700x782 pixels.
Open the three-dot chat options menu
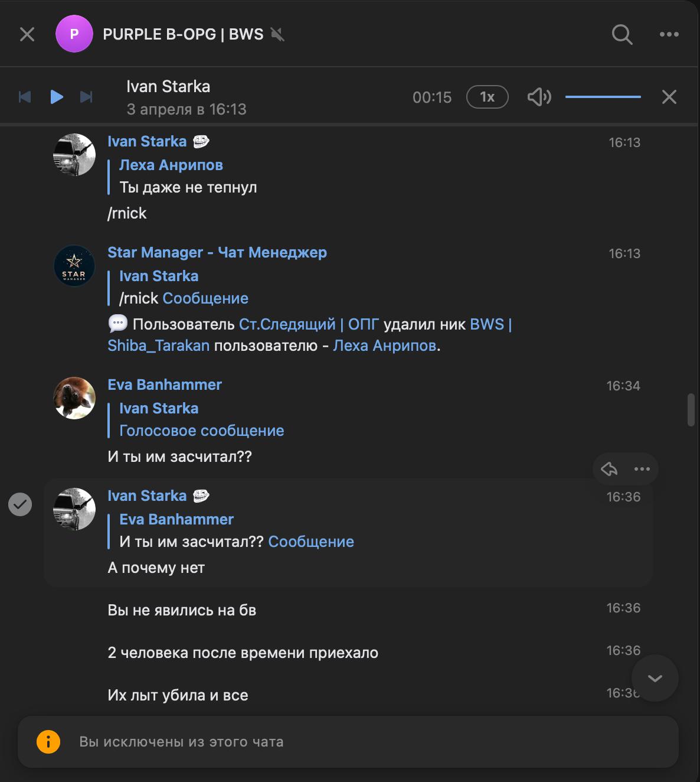click(669, 34)
